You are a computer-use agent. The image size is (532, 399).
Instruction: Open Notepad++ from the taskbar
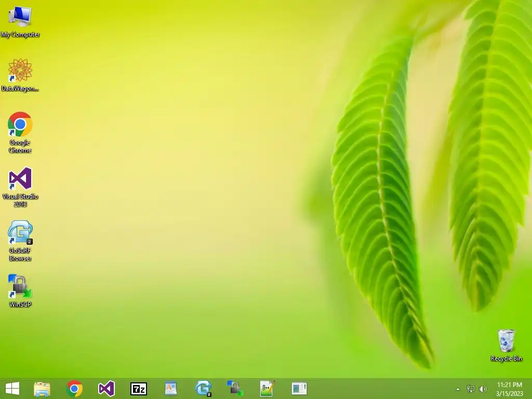point(268,389)
